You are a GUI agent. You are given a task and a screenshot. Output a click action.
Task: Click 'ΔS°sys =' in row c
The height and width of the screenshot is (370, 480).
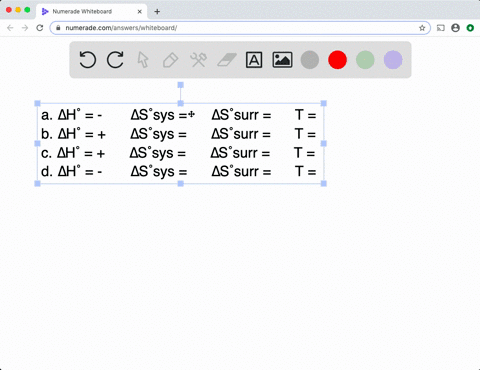tap(158, 153)
